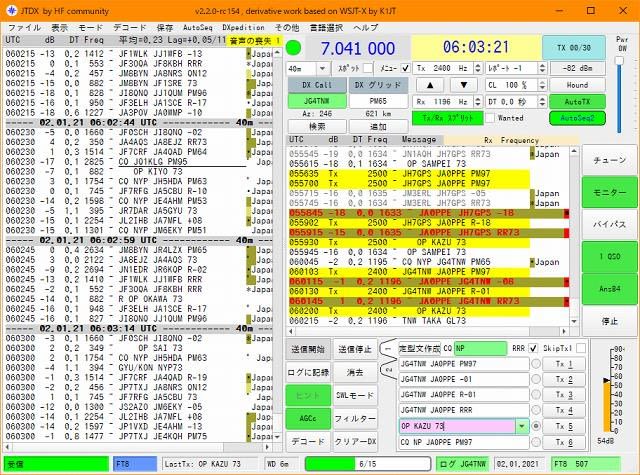The width and height of the screenshot is (640, 475).
Task: Toggle the AutoSeq2 button
Action: pyautogui.click(x=577, y=118)
